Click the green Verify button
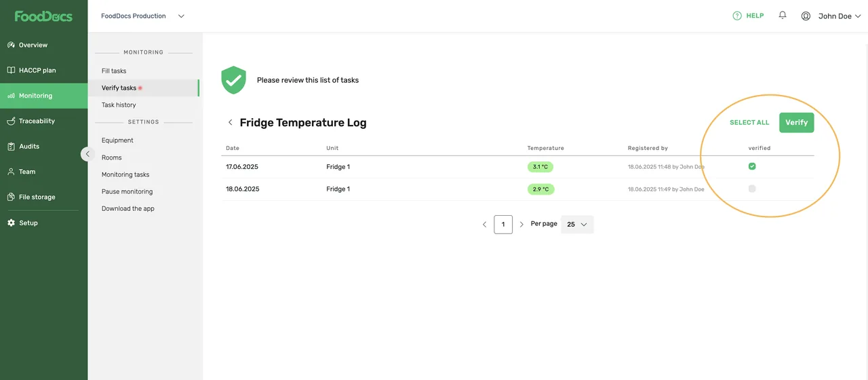 click(x=796, y=122)
